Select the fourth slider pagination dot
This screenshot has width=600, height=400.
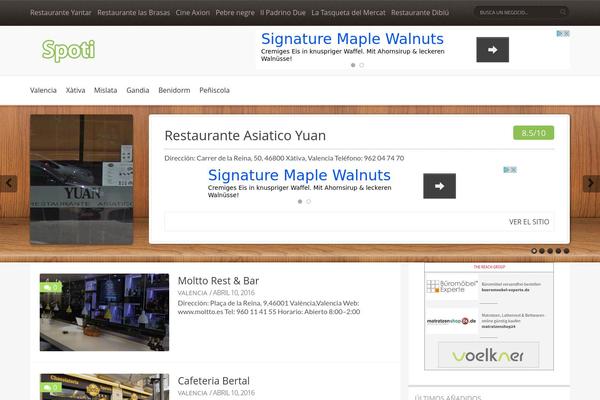558,251
